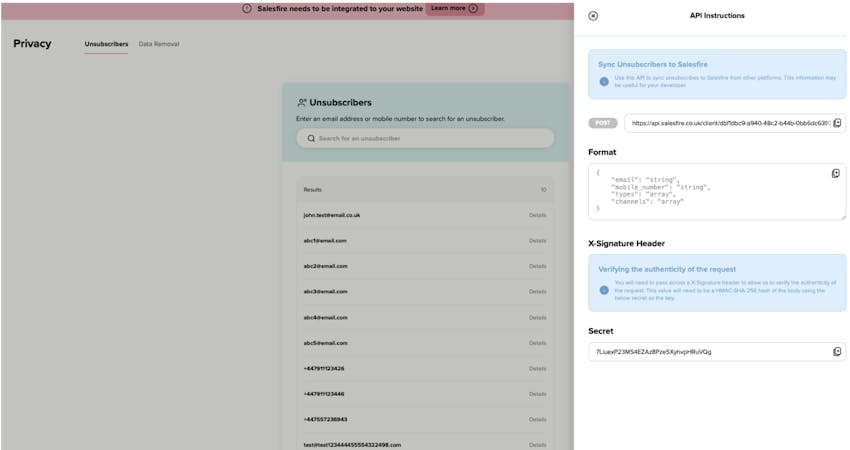The width and height of the screenshot is (850, 450).
Task: Open Details for abc4@email.com
Action: pyautogui.click(x=537, y=318)
